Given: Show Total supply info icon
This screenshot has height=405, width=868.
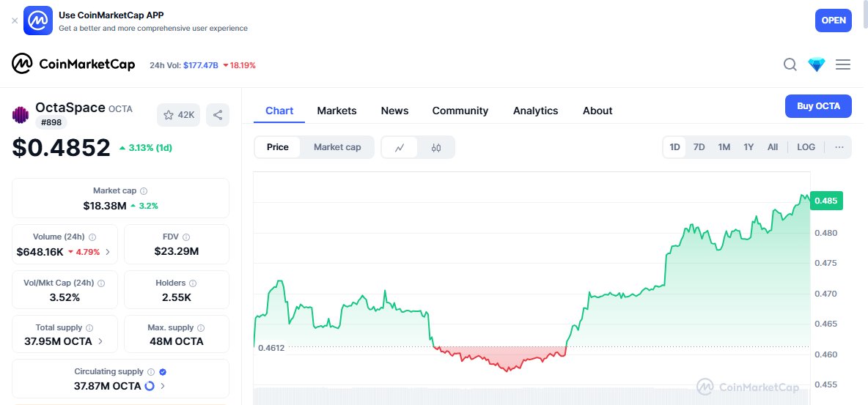Looking at the screenshot, I should 89,328.
